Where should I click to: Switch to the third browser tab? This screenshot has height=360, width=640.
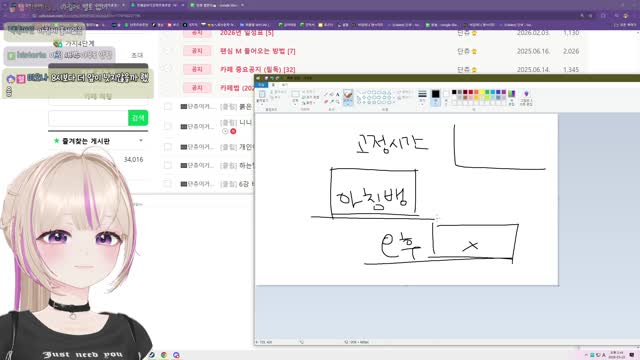216,5
